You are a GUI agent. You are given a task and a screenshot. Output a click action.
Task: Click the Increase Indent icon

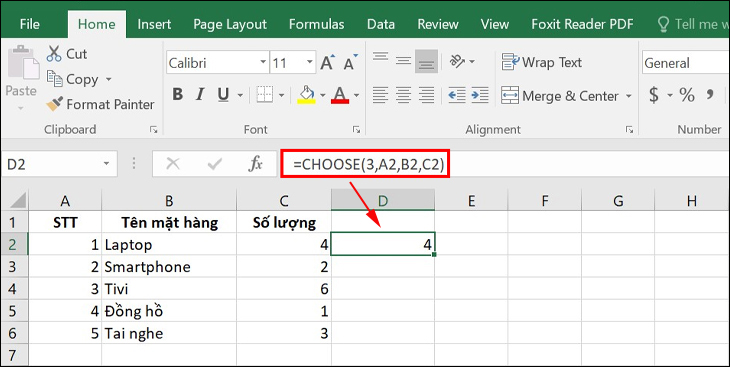[x=480, y=95]
